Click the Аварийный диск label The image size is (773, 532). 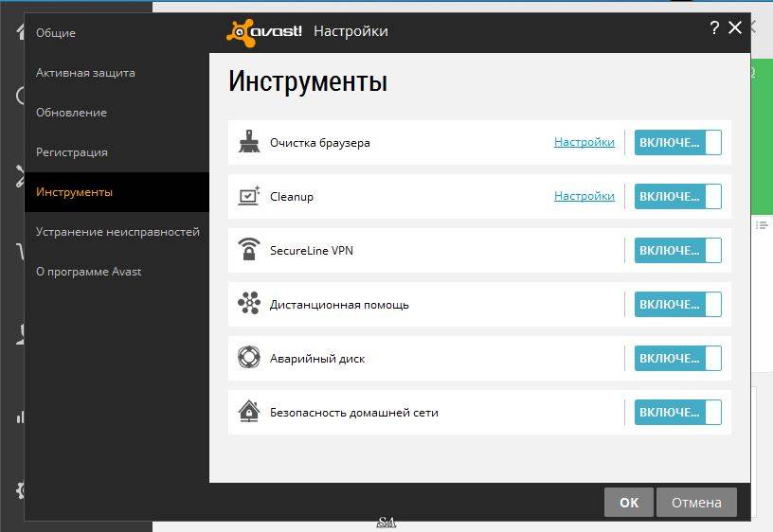tap(317, 359)
